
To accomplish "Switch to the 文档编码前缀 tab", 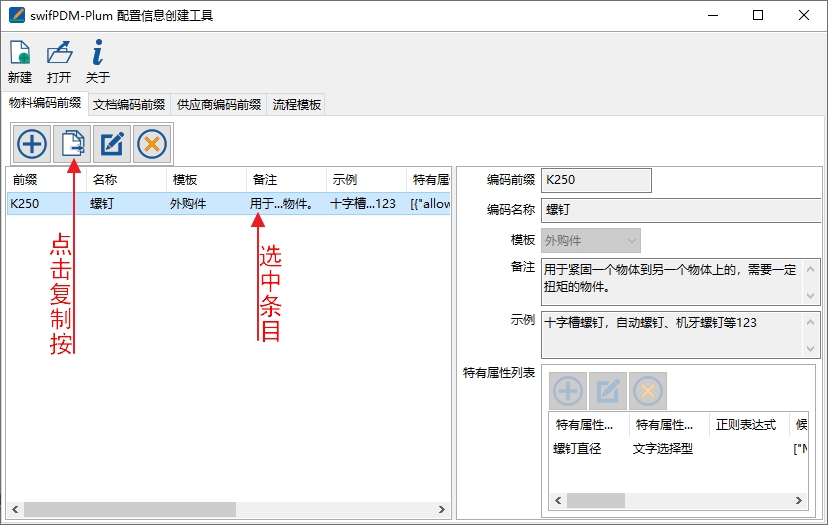I will [x=129, y=104].
